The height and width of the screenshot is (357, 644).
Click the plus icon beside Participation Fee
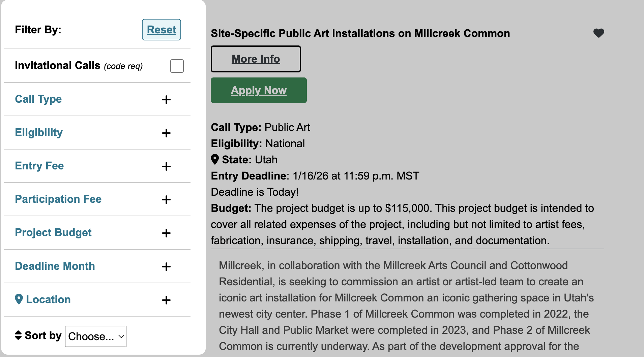tap(166, 200)
